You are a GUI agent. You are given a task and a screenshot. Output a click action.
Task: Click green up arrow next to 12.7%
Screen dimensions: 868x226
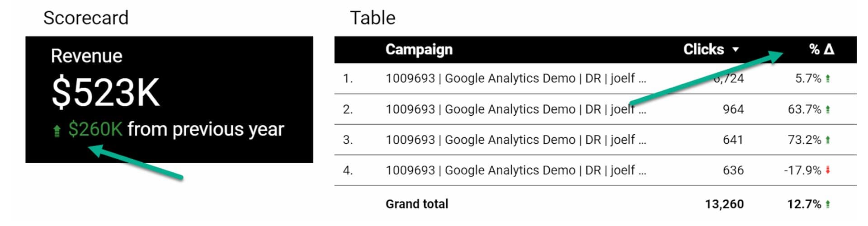(828, 204)
